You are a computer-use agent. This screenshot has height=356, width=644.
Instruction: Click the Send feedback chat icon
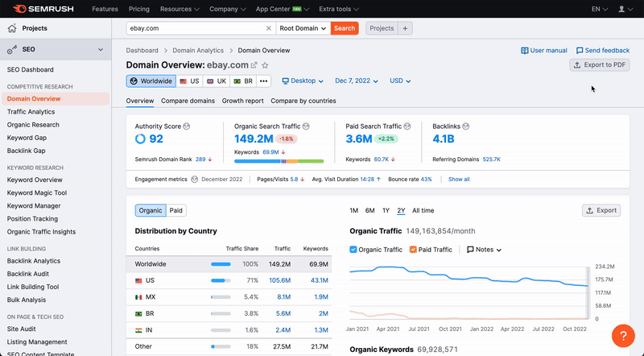pos(580,51)
